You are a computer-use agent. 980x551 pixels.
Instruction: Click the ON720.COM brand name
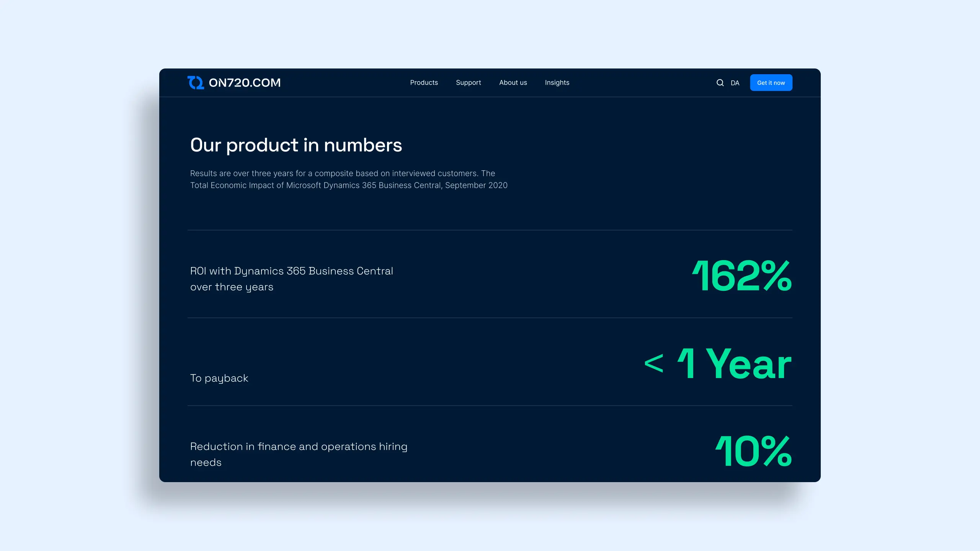pos(245,83)
